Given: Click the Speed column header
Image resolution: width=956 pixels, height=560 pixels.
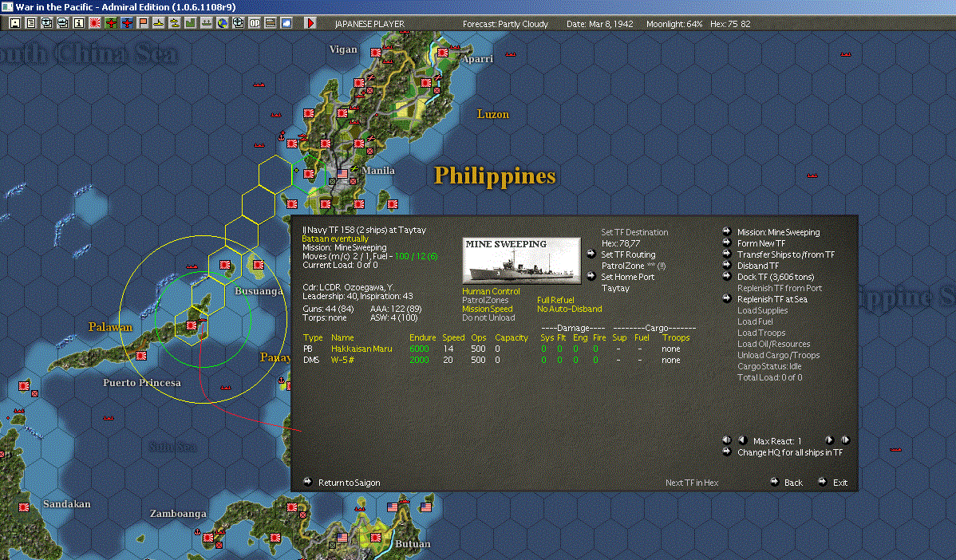Looking at the screenshot, I should (453, 337).
